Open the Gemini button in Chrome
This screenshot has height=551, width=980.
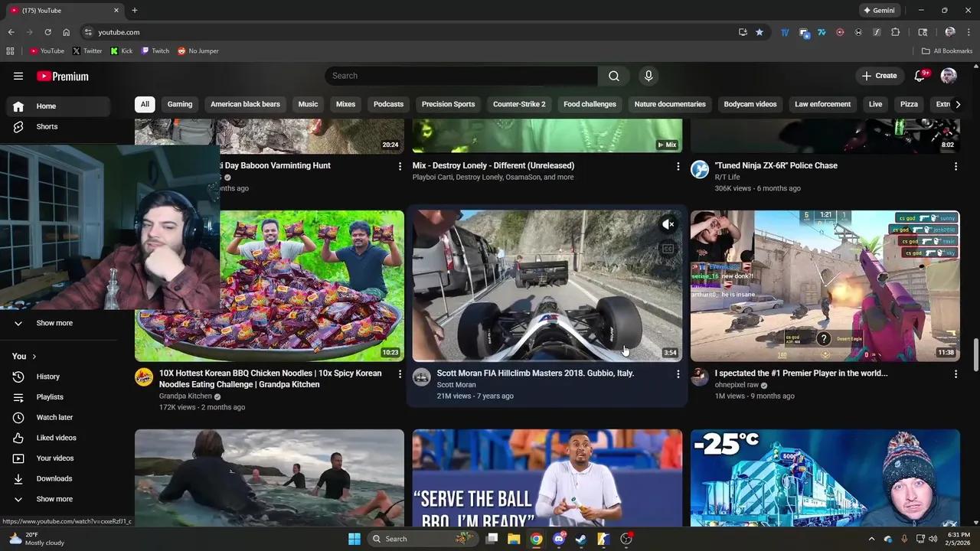(879, 11)
